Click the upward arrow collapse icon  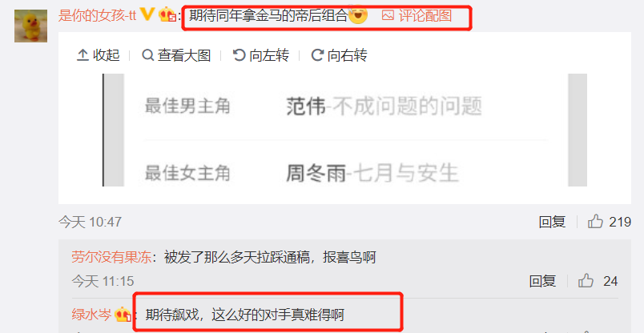point(83,55)
